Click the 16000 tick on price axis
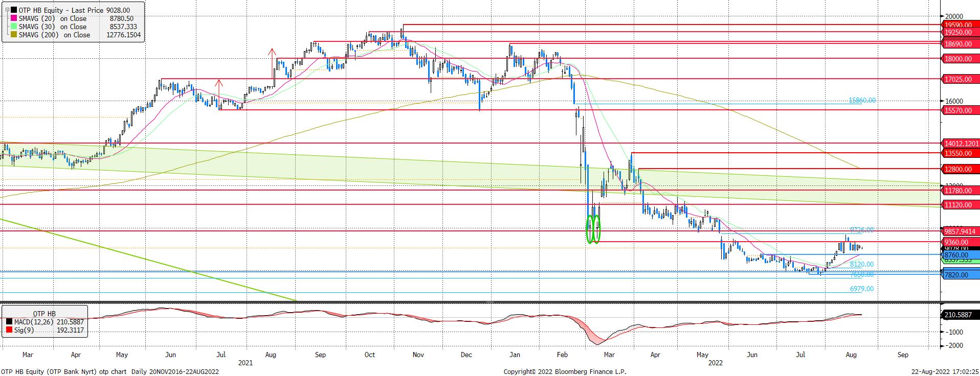Image resolution: width=980 pixels, height=376 pixels. 954,102
